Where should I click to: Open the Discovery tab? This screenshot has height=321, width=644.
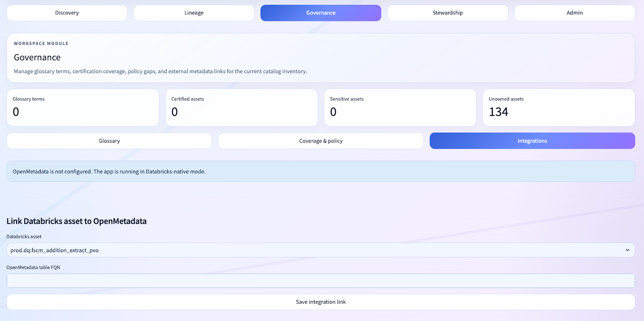[x=67, y=13]
